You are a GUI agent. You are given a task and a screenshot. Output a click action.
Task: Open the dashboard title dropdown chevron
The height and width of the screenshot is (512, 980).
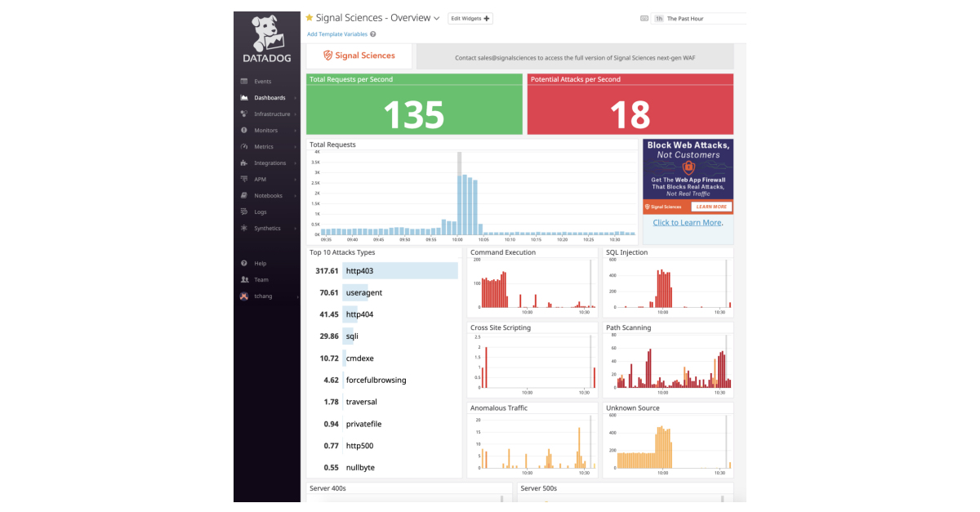[x=437, y=18]
